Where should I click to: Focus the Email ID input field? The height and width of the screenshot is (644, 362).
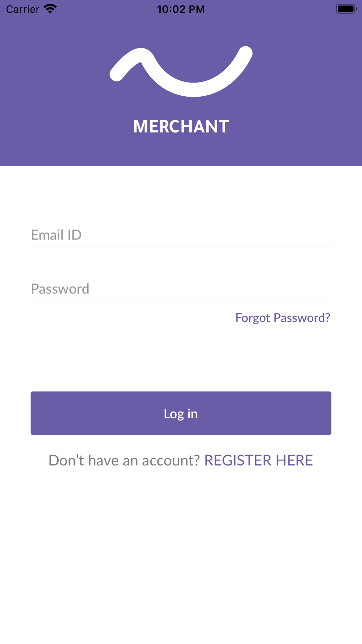(x=181, y=235)
